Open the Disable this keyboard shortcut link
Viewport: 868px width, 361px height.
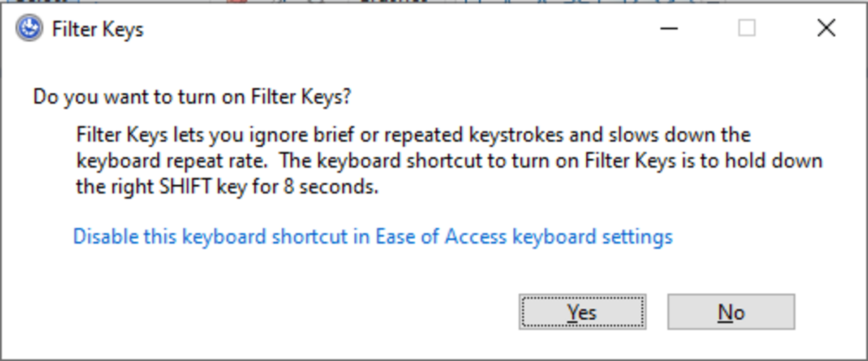coord(373,237)
